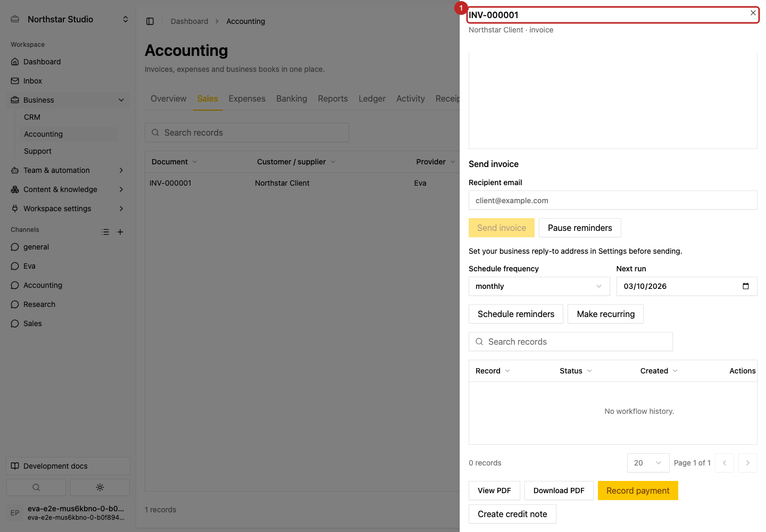This screenshot has height=532, width=766.
Task: Click the channel list view icon
Action: click(x=105, y=232)
